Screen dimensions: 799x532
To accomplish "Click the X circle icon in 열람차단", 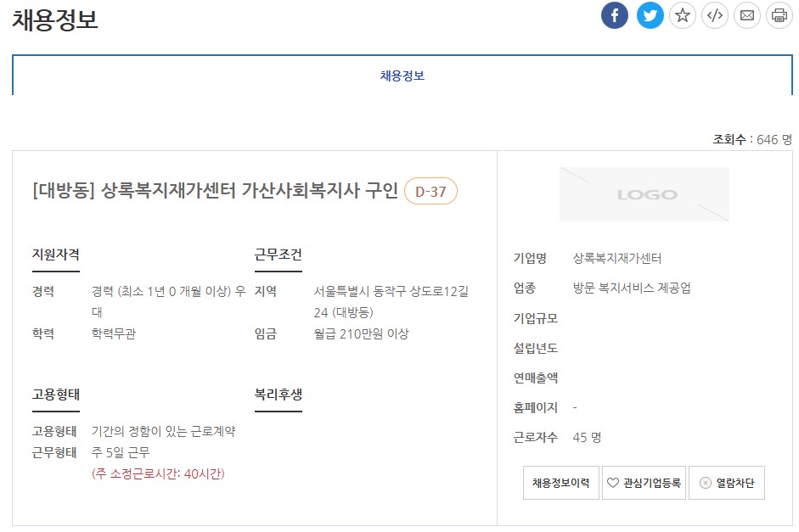I will (706, 483).
